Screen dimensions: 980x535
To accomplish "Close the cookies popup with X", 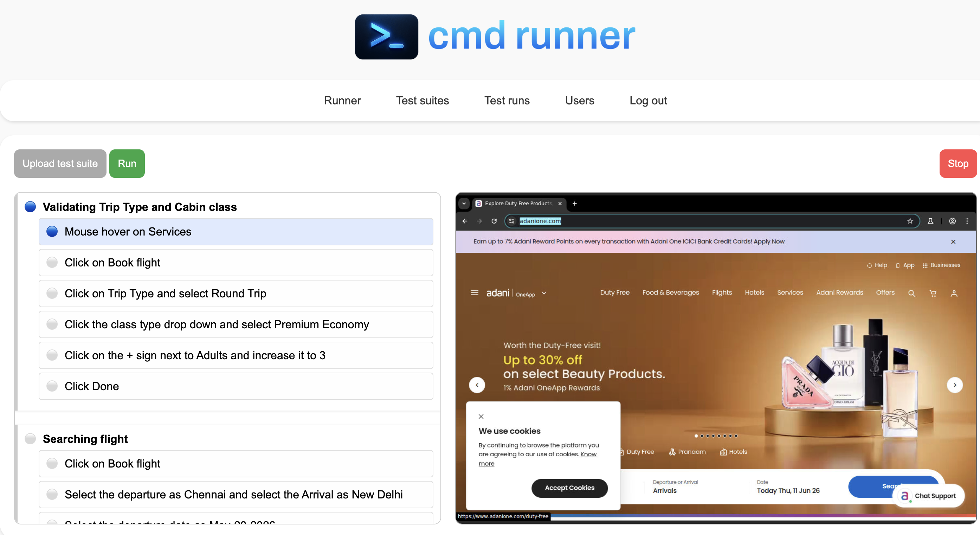I will coord(481,416).
